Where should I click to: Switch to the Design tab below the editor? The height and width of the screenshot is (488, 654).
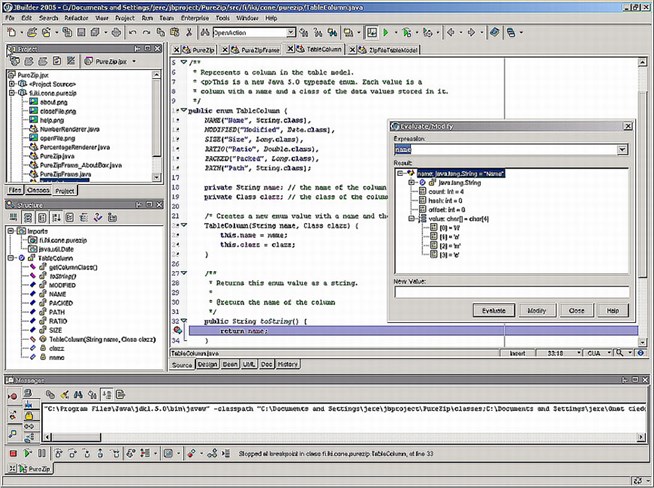[x=207, y=365]
